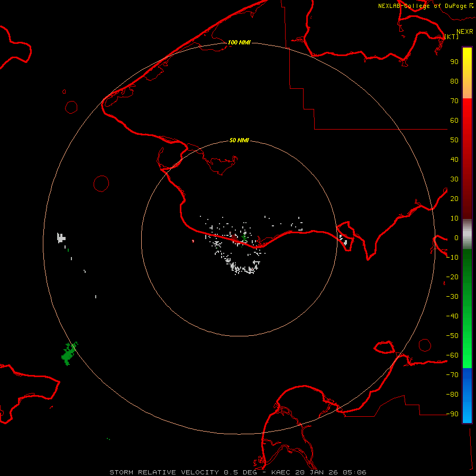
Task: Click the blue band near -80 knots
Action: [x=467, y=394]
